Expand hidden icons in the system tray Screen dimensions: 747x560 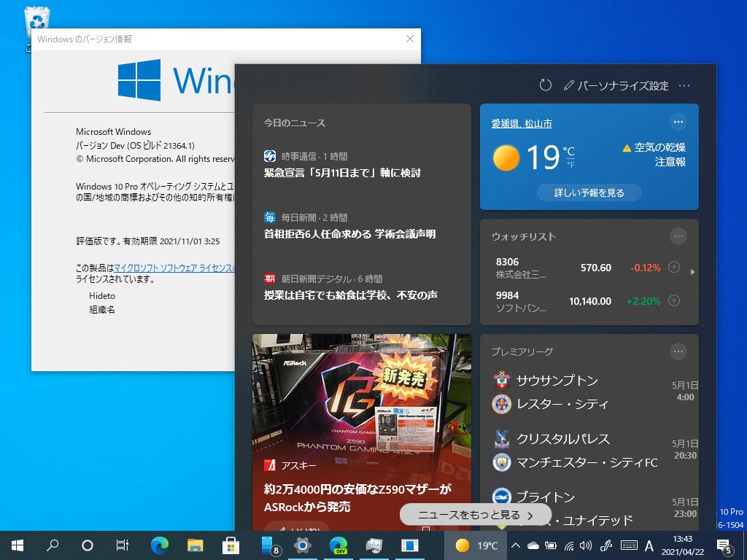point(515,545)
